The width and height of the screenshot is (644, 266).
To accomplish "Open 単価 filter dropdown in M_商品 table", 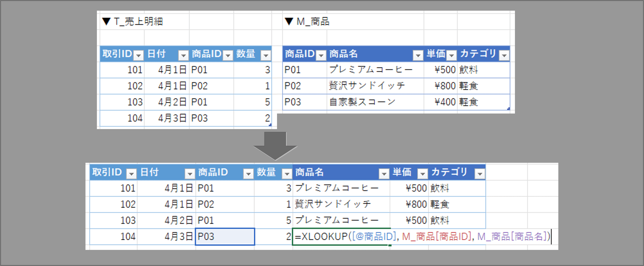I will point(451,55).
